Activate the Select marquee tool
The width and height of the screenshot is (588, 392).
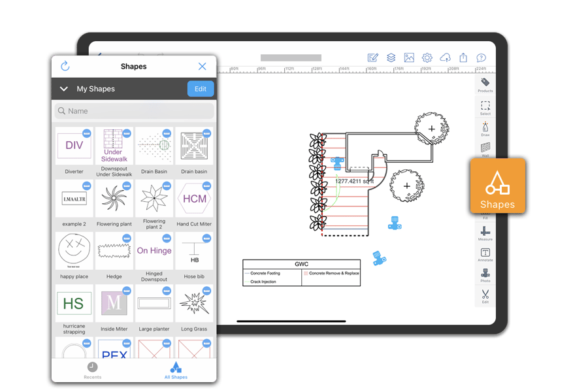[x=485, y=106]
